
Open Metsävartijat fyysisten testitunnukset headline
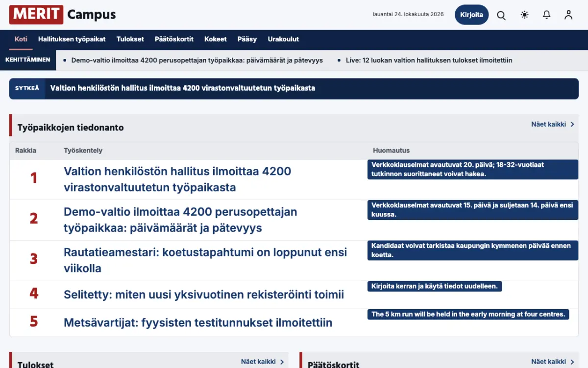click(198, 323)
